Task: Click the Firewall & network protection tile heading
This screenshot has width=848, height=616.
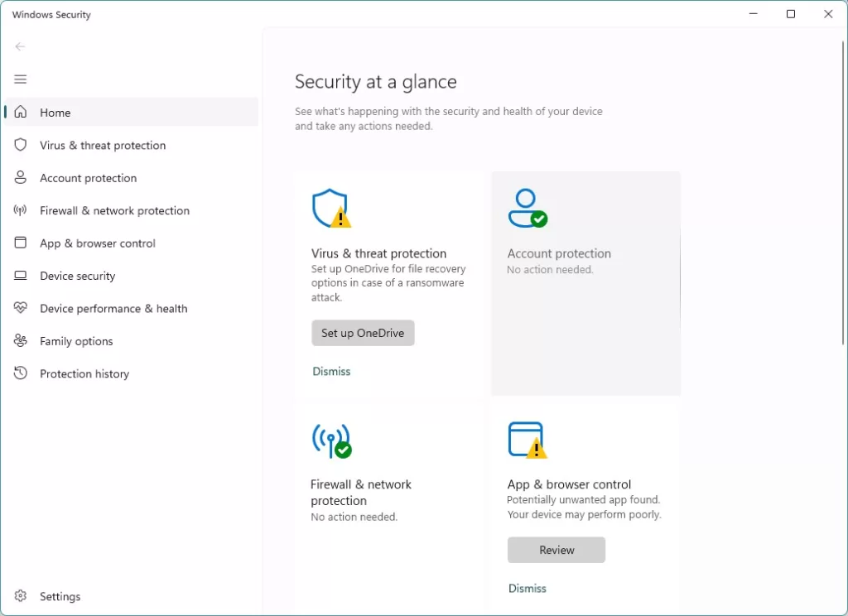Action: (361, 492)
